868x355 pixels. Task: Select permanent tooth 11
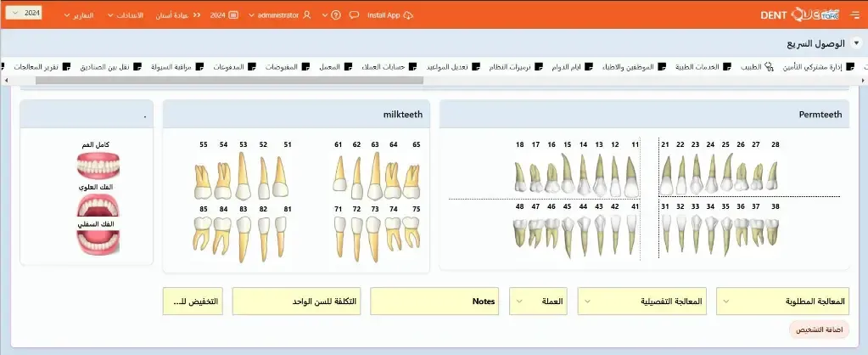pyautogui.click(x=633, y=173)
